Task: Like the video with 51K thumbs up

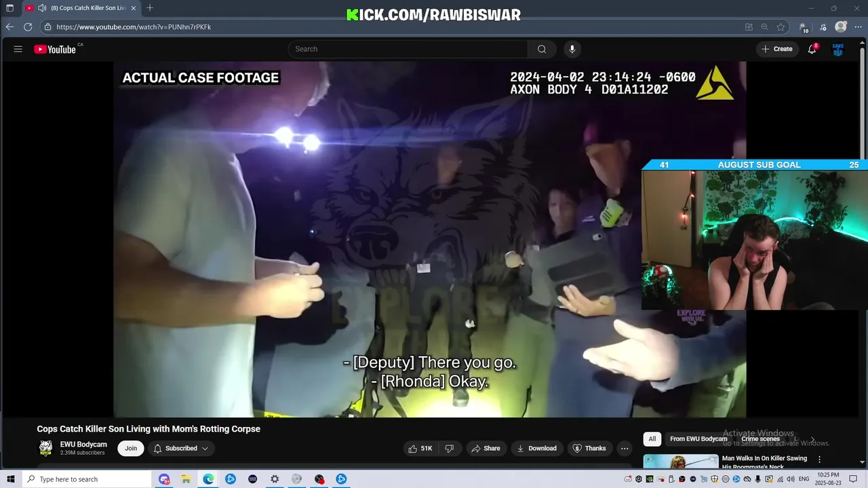Action: click(x=420, y=448)
